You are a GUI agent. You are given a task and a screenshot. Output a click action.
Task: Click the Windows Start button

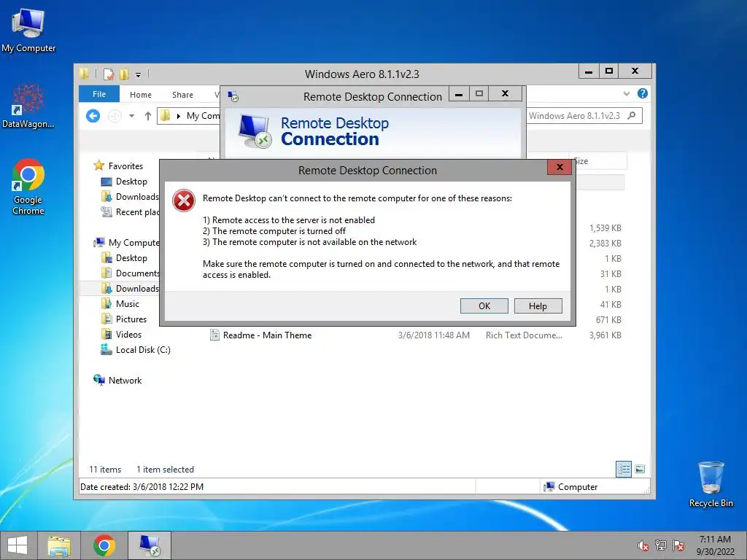[18, 545]
